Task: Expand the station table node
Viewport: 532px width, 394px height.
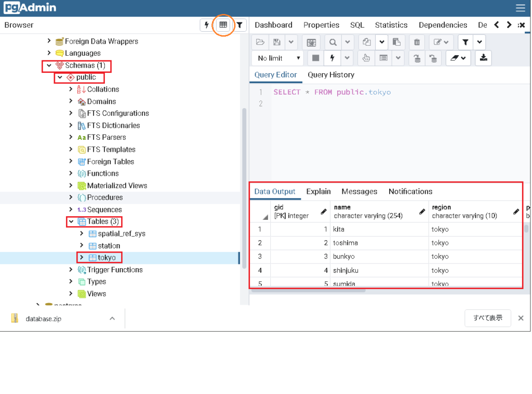Action: [x=82, y=246]
